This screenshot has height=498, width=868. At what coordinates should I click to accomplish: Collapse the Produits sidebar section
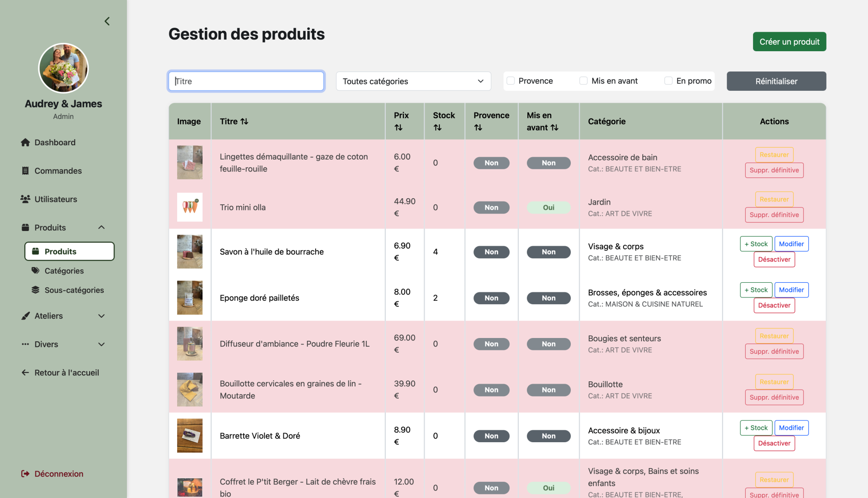click(x=101, y=227)
